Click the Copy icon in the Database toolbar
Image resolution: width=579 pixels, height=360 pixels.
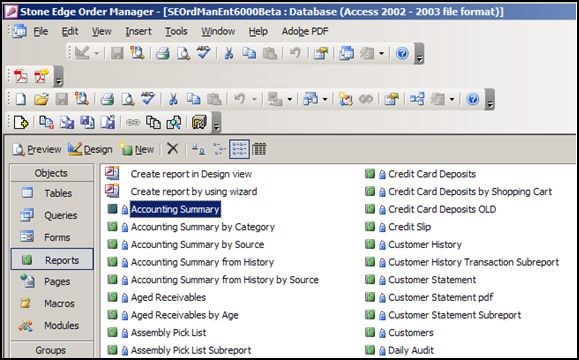pyautogui.click(x=193, y=99)
